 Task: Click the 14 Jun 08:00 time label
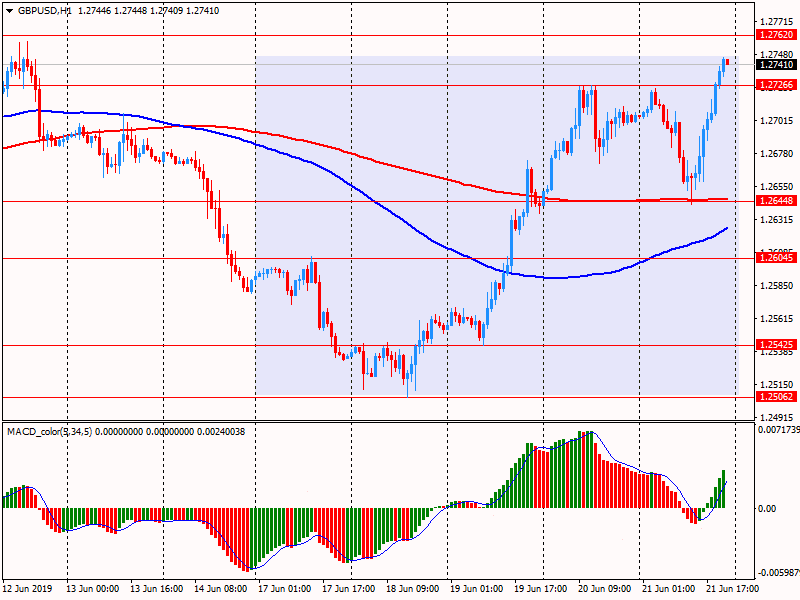[x=221, y=588]
